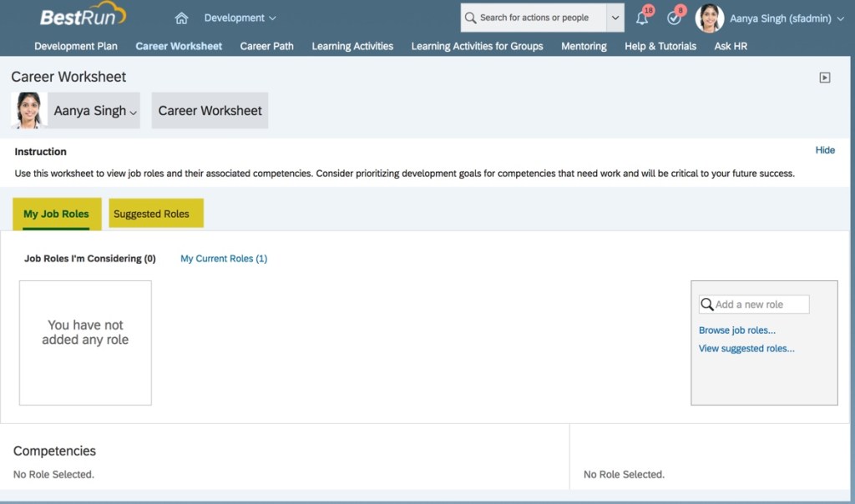The height and width of the screenshot is (504, 855).
Task: Click the Add a new role field
Action: click(x=760, y=305)
